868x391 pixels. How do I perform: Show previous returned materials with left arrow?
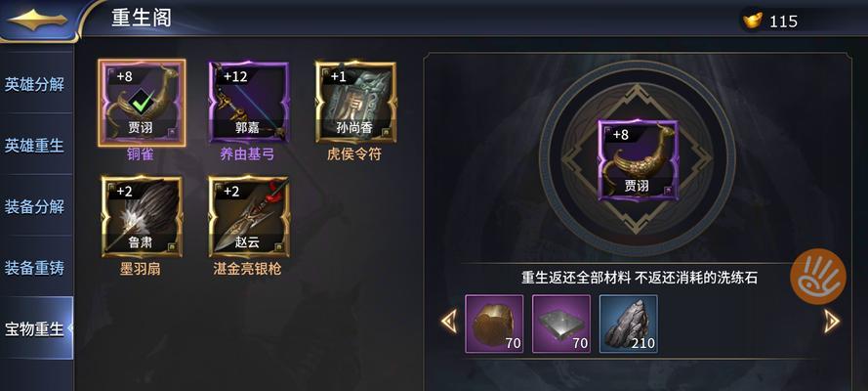tap(449, 322)
